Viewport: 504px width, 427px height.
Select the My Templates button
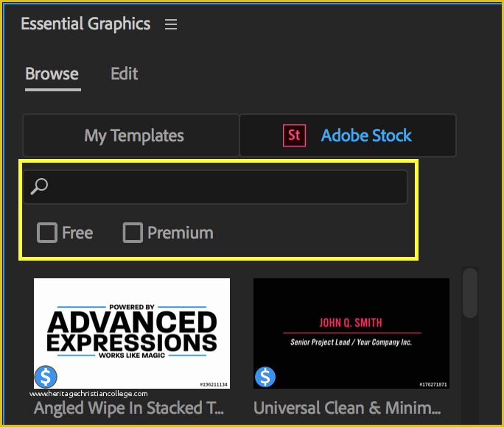click(131, 135)
